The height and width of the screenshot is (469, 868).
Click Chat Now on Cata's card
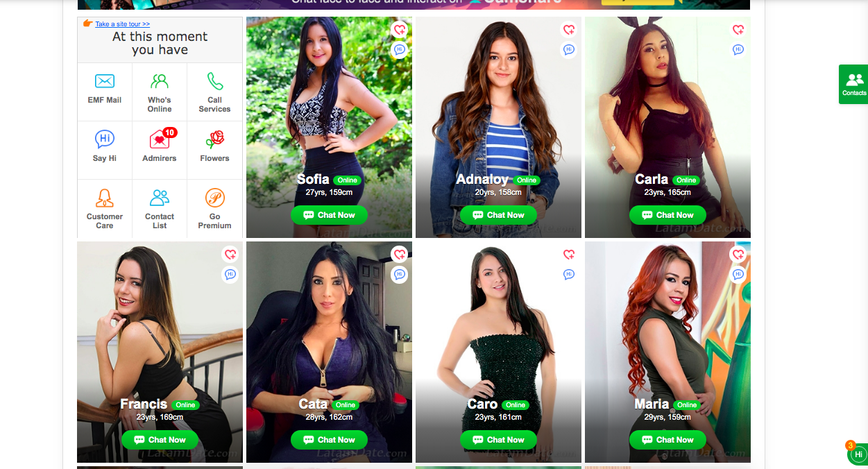click(329, 440)
